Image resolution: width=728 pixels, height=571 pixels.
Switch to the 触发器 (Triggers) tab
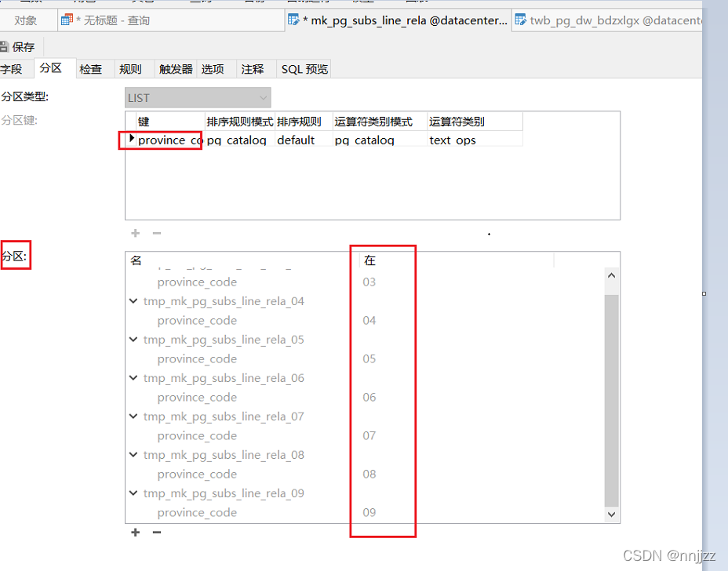coord(174,68)
